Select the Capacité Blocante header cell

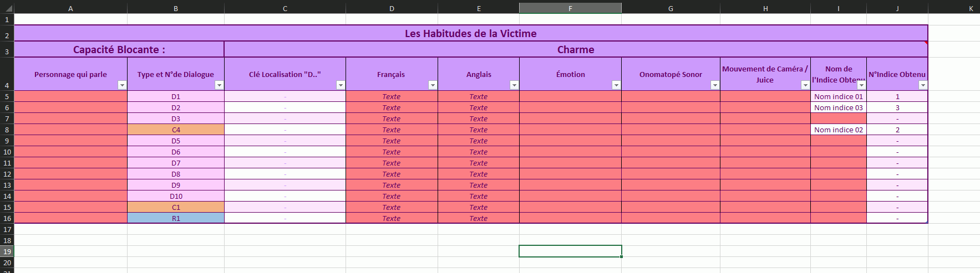coord(119,49)
